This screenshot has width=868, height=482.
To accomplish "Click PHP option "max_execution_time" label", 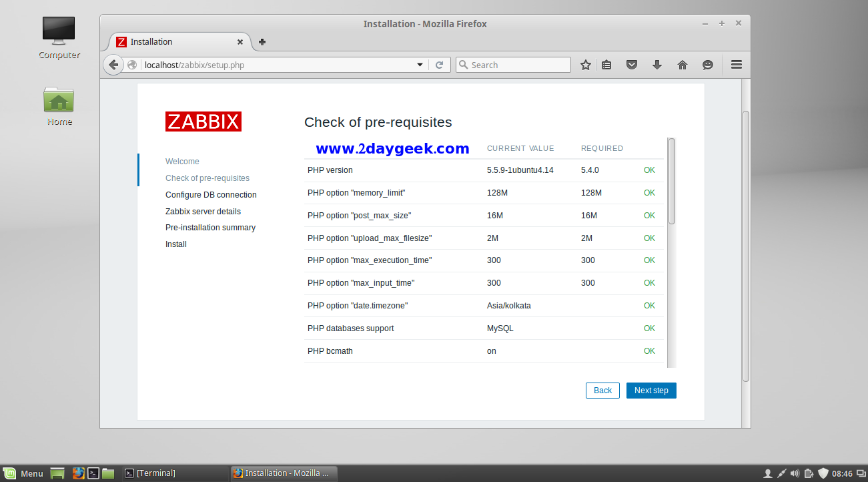I will pos(370,260).
